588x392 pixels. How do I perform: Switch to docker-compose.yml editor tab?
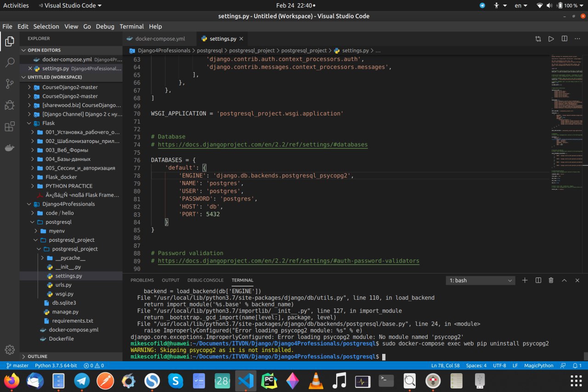(159, 39)
